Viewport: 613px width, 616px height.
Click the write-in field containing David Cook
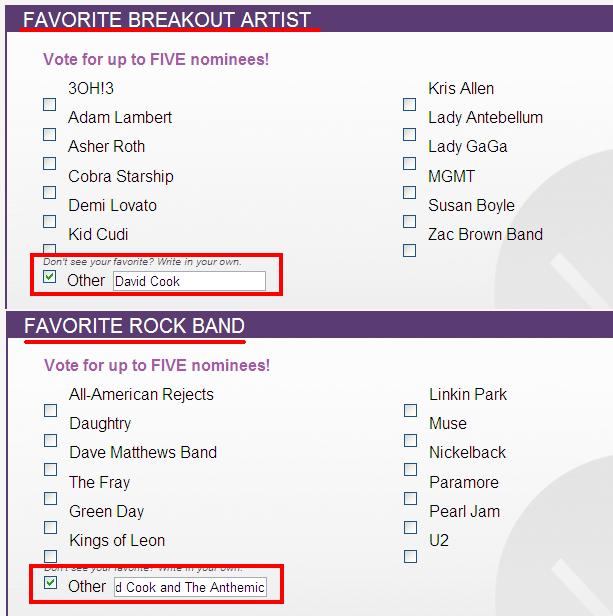point(189,281)
